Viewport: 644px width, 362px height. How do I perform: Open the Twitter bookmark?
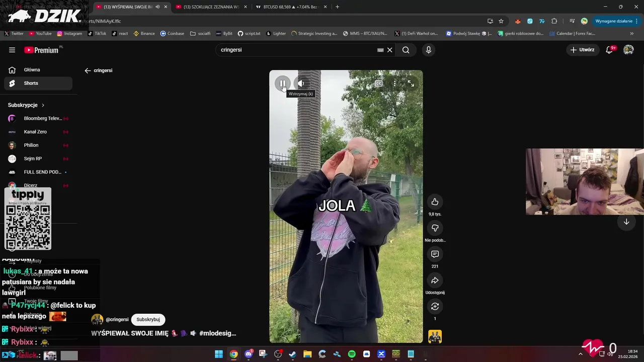pyautogui.click(x=14, y=34)
